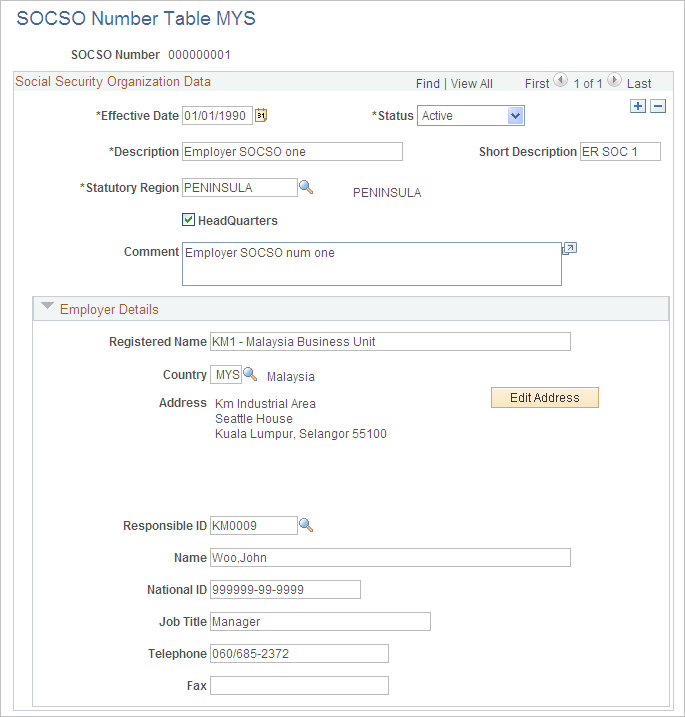Focus the Responsible ID field
685x717 pixels.
click(x=254, y=525)
